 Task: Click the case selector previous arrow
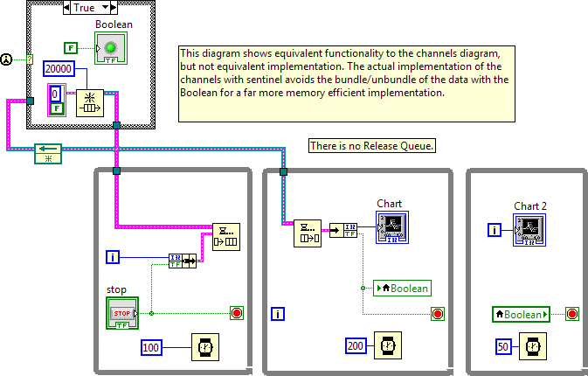[66, 7]
